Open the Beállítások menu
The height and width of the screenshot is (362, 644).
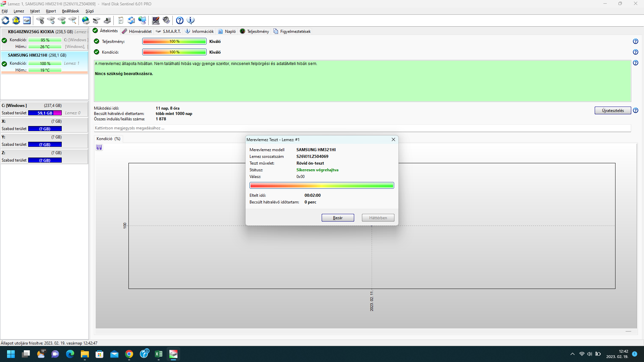pos(70,11)
